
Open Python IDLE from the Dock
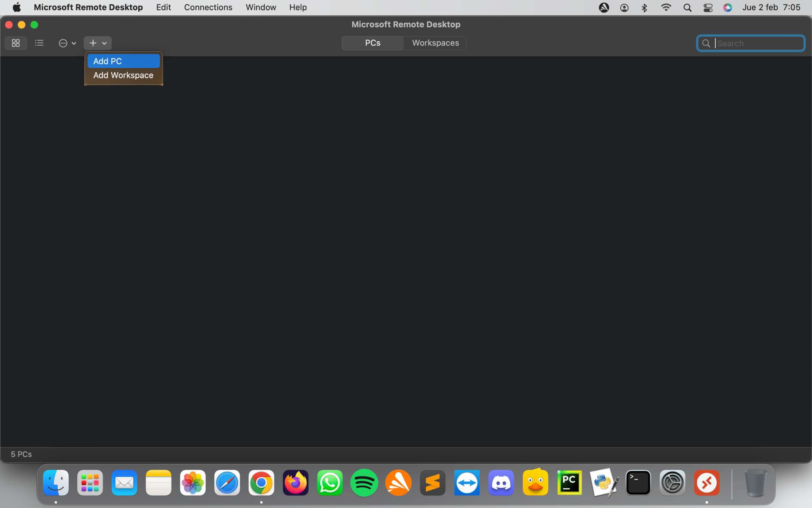pyautogui.click(x=604, y=483)
